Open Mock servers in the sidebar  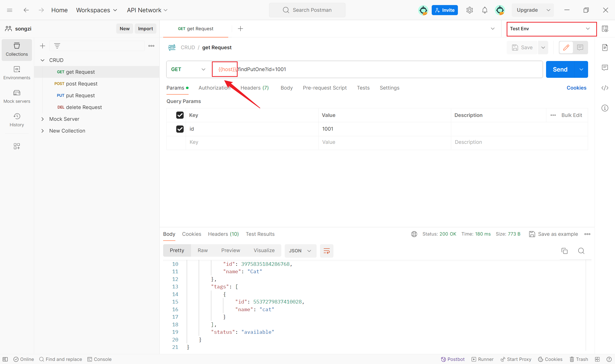pyautogui.click(x=17, y=96)
